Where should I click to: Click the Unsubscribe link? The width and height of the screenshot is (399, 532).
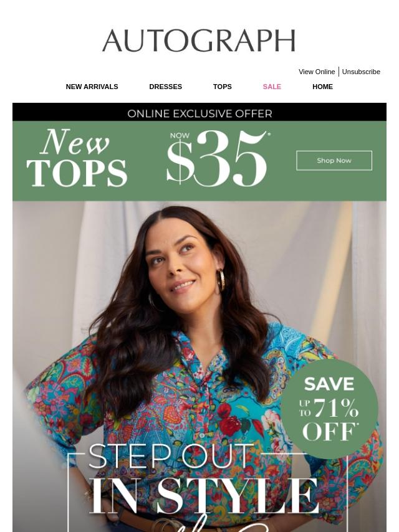point(361,72)
